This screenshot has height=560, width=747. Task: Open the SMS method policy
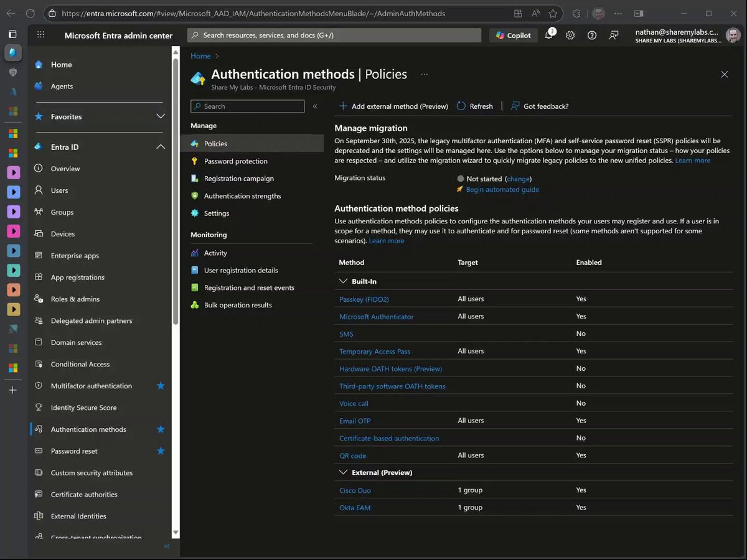pyautogui.click(x=346, y=334)
